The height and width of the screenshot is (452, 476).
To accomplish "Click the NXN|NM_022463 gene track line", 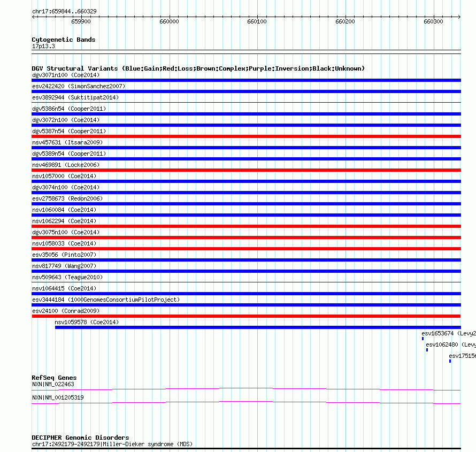I will (x=246, y=389).
